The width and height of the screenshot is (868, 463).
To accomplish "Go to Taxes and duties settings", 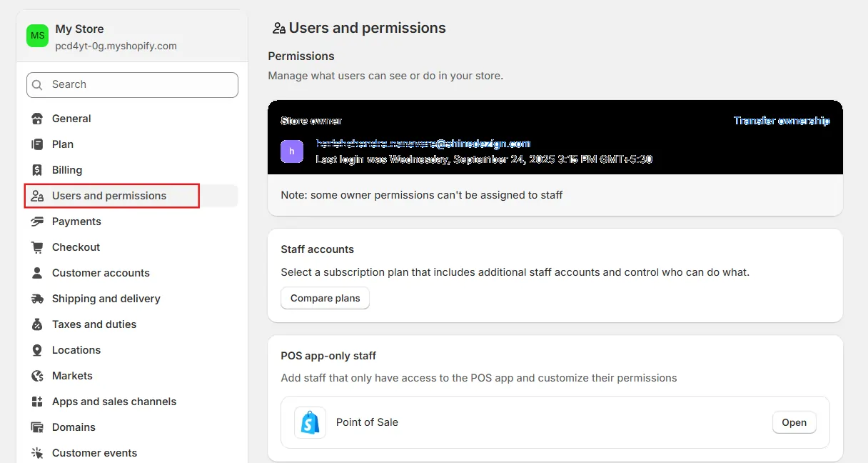I will pyautogui.click(x=94, y=324).
